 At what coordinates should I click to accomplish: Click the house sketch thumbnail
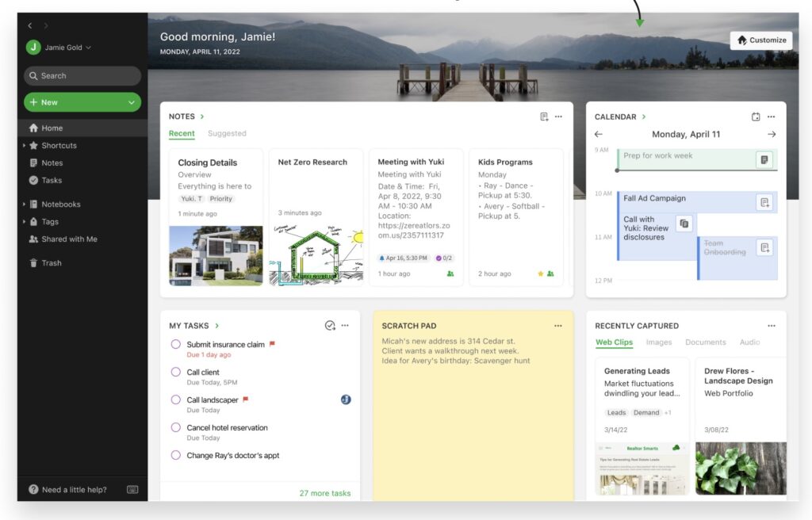pos(316,255)
